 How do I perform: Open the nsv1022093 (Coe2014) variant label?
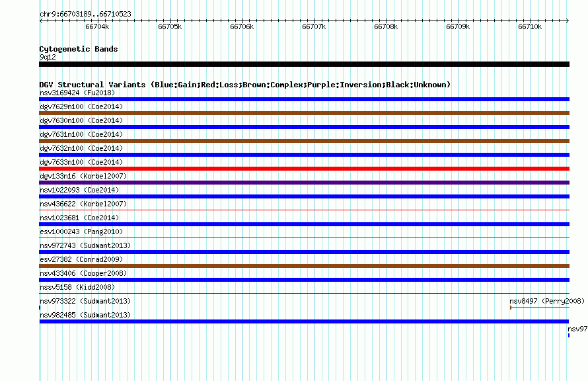[79, 190]
